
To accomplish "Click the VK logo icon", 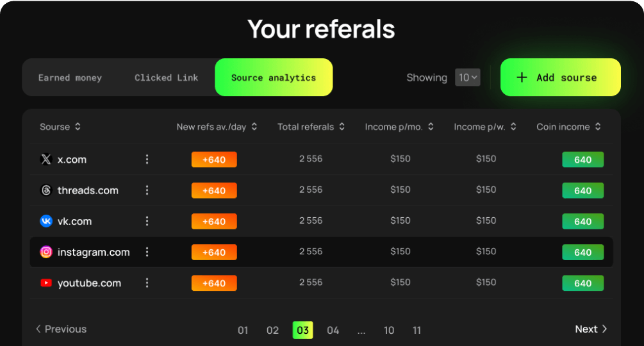I will [46, 221].
